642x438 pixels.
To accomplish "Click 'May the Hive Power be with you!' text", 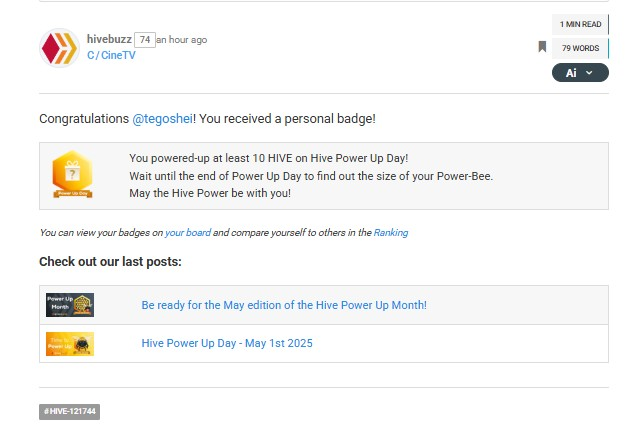I will pos(210,193).
